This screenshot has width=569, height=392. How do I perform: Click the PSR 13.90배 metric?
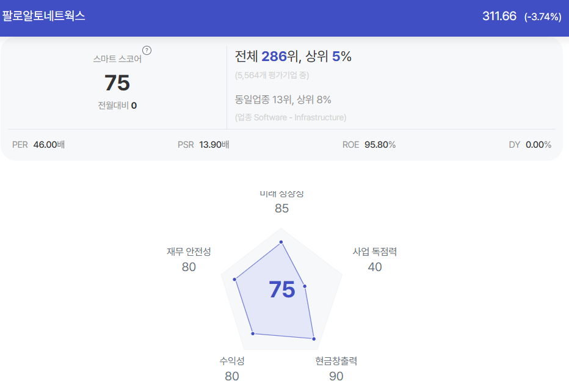coord(203,145)
